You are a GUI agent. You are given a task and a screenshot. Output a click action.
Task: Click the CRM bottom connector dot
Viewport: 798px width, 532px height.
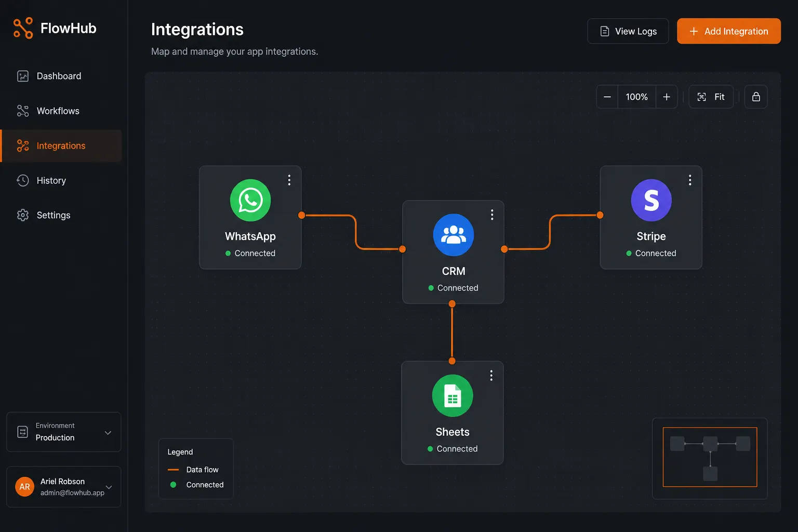point(452,304)
